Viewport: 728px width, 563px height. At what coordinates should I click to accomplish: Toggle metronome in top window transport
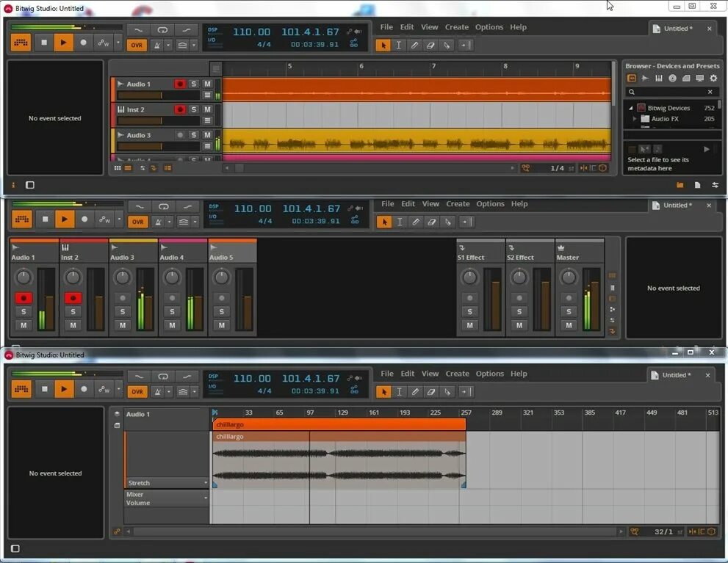pyautogui.click(x=157, y=45)
